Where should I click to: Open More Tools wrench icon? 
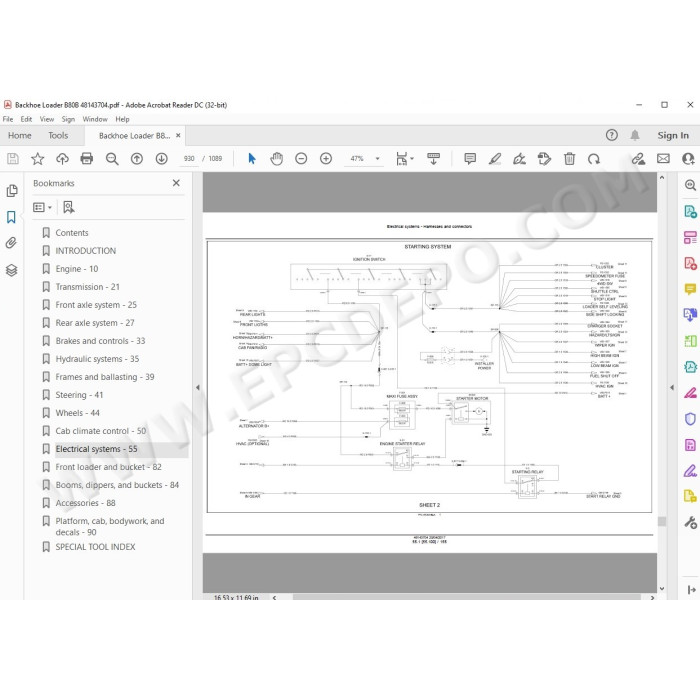pyautogui.click(x=690, y=522)
